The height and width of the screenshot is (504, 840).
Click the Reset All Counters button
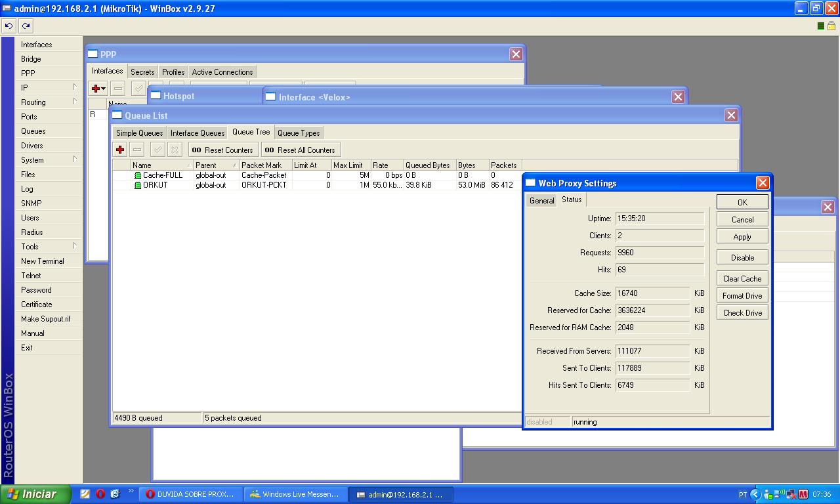301,150
